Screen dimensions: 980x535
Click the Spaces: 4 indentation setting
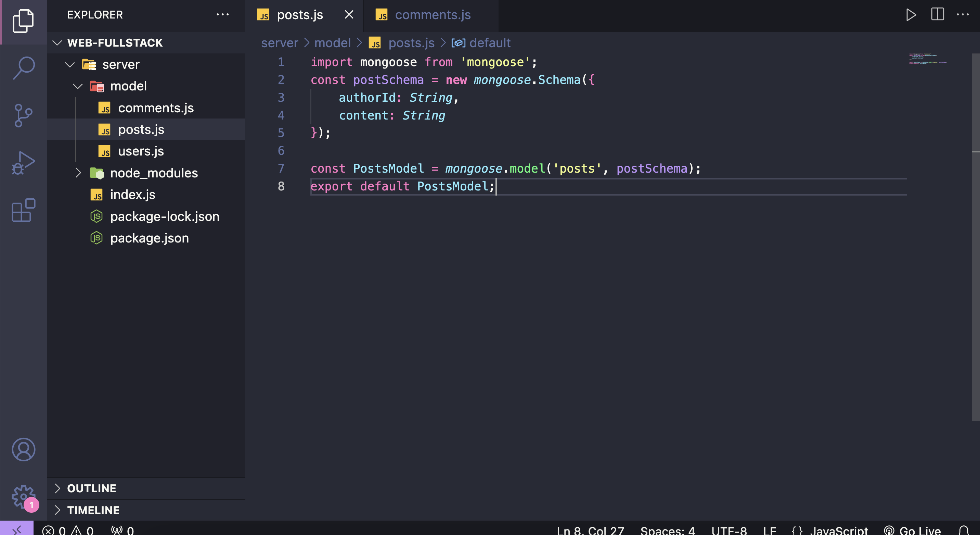[667, 530]
